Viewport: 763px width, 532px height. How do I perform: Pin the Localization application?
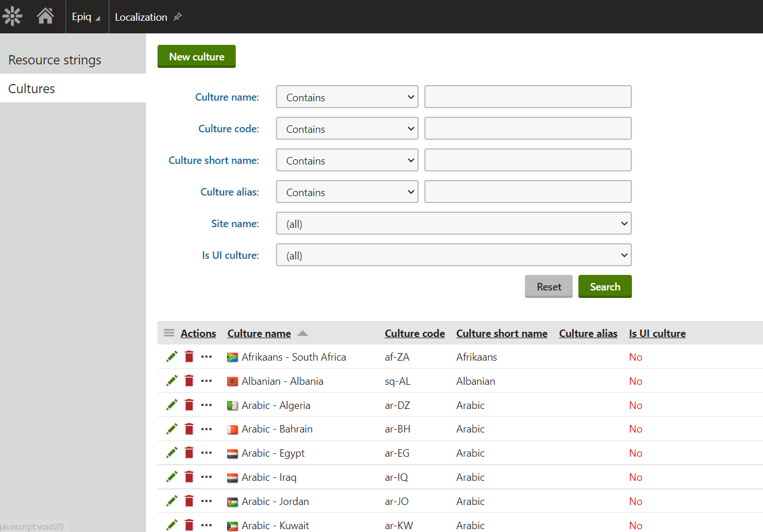(178, 17)
